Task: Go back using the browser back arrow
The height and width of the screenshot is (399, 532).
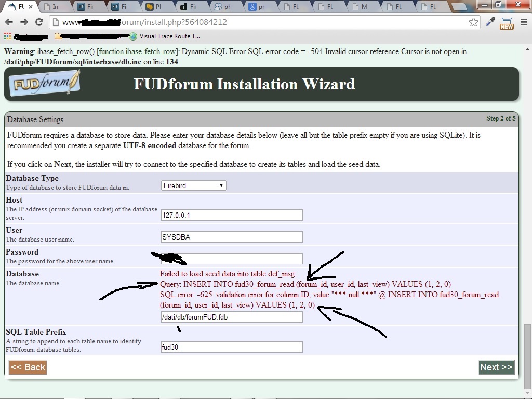Action: point(9,22)
